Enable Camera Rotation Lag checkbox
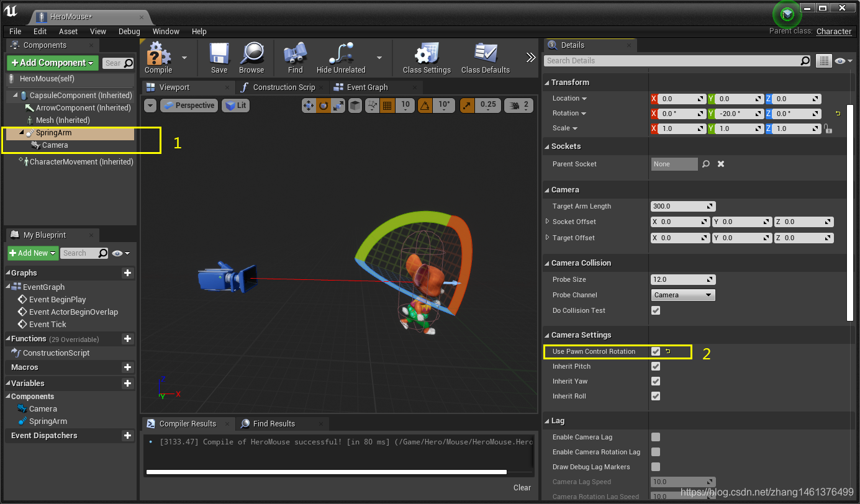This screenshot has height=504, width=860. click(x=656, y=452)
